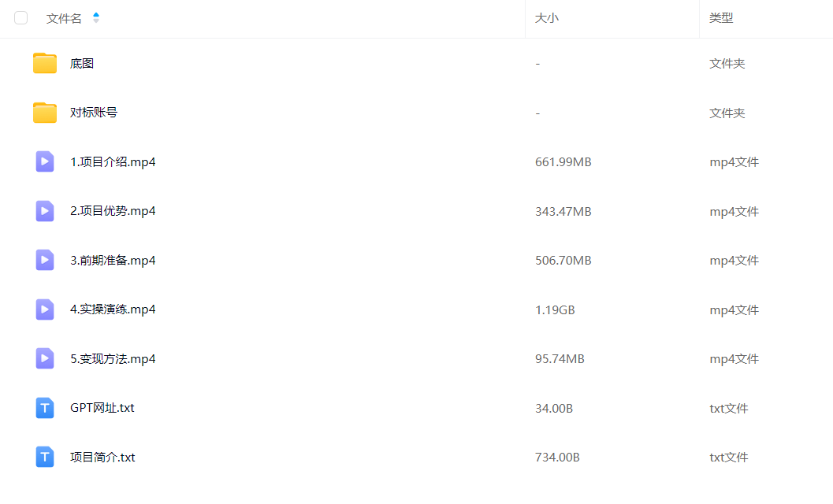This screenshot has width=833, height=504.
Task: Open the folder name 对标账号
Action: (x=94, y=113)
